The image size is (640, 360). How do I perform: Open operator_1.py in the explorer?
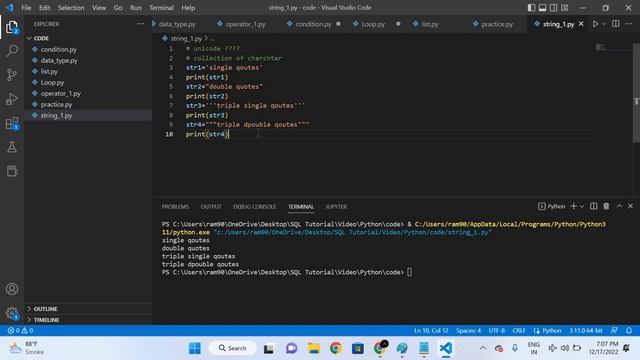88,93
